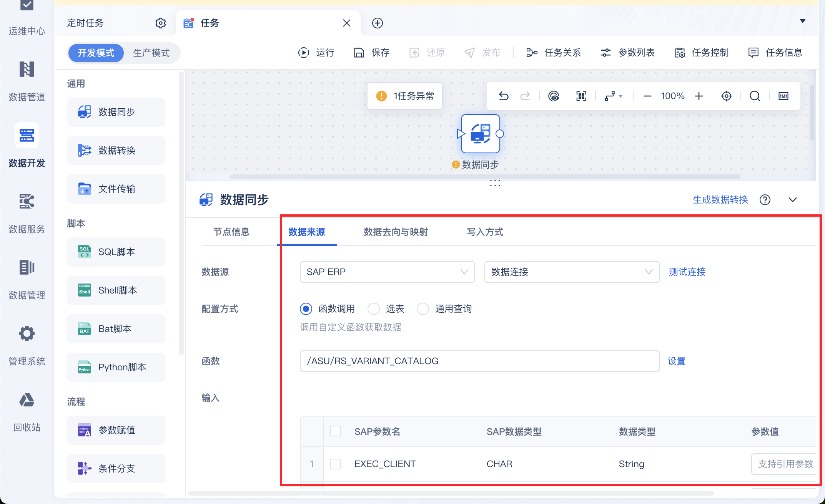This screenshot has width=825, height=504.
Task: Open the SAP ERP data source dropdown
Action: [387, 272]
